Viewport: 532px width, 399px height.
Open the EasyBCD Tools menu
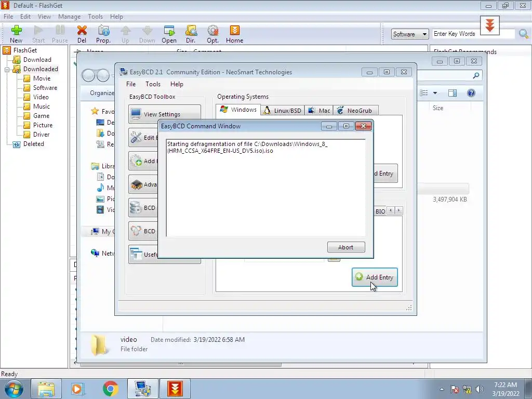[153, 84]
